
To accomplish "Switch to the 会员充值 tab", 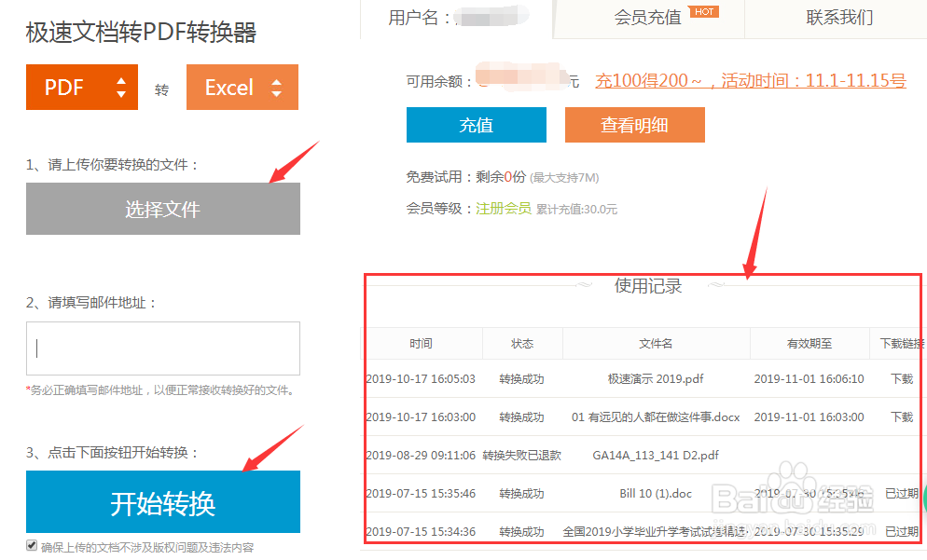I will coord(645,17).
